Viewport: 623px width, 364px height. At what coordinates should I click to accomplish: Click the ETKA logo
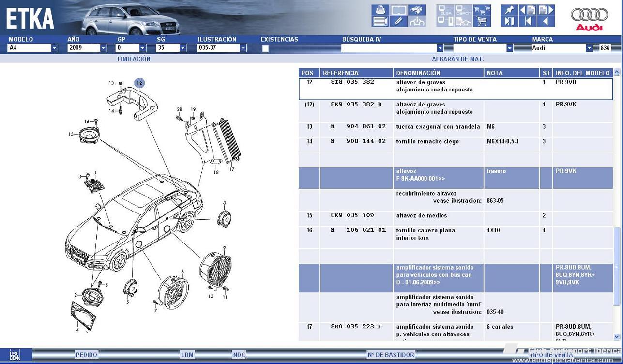(30, 19)
